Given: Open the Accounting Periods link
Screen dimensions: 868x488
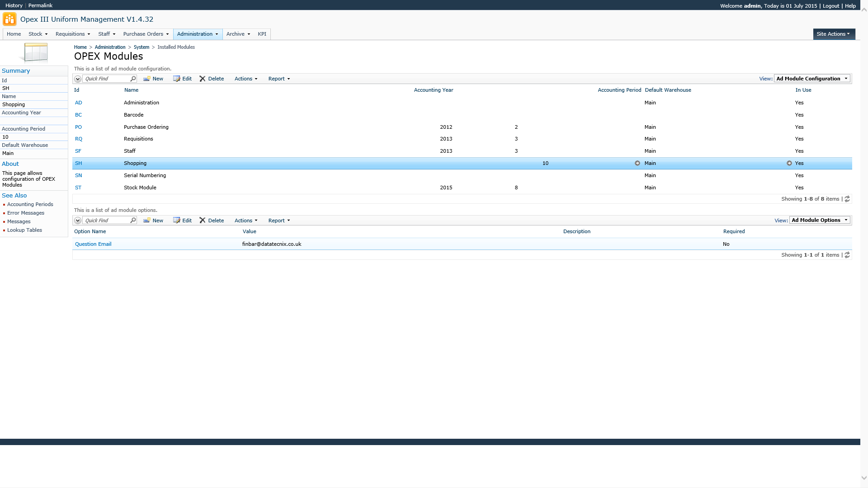Looking at the screenshot, I should point(30,204).
